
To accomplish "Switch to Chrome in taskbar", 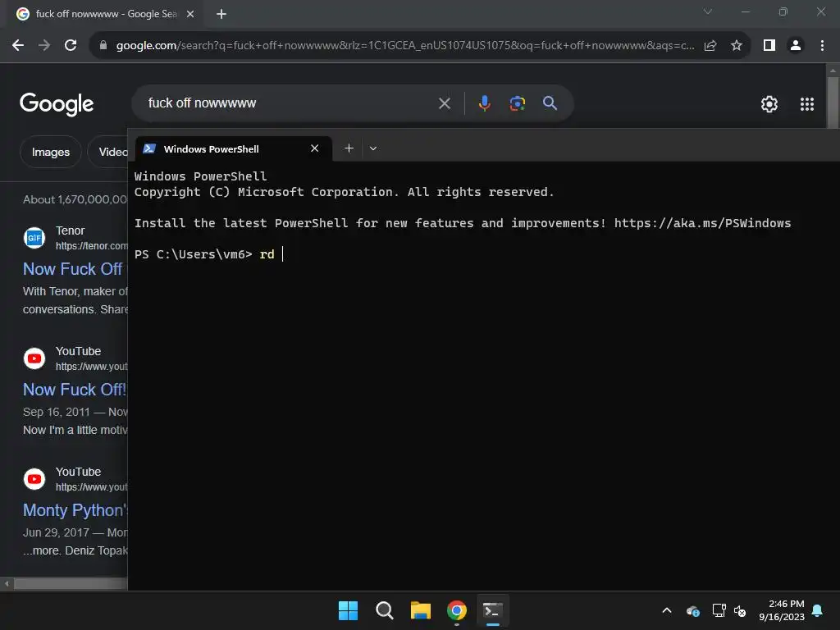I will click(456, 610).
